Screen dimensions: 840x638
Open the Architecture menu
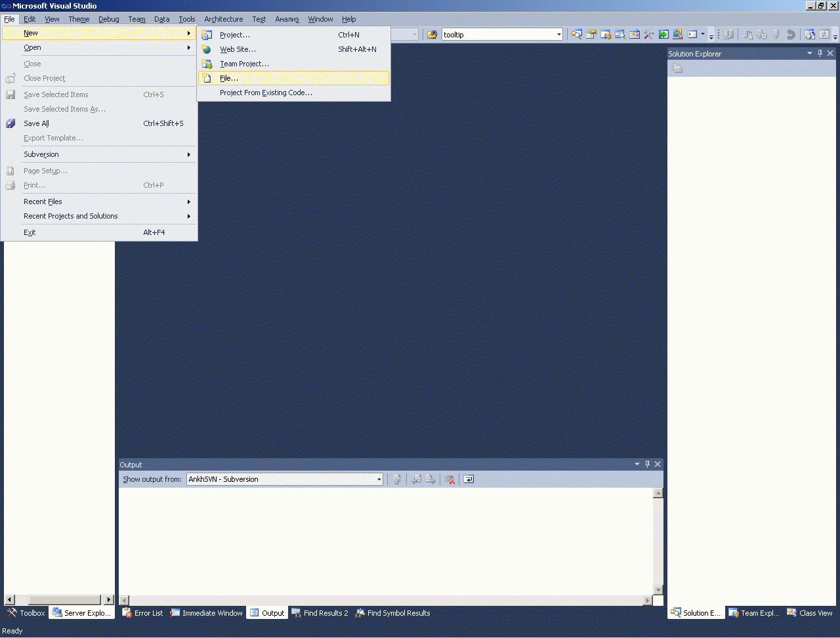pos(224,19)
